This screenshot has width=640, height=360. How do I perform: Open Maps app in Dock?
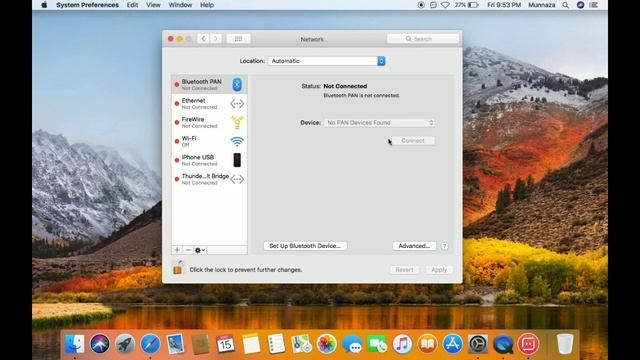(301, 344)
